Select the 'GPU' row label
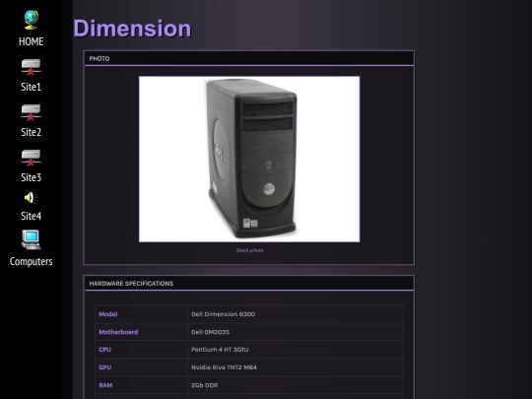This screenshot has width=532, height=399. coord(104,367)
